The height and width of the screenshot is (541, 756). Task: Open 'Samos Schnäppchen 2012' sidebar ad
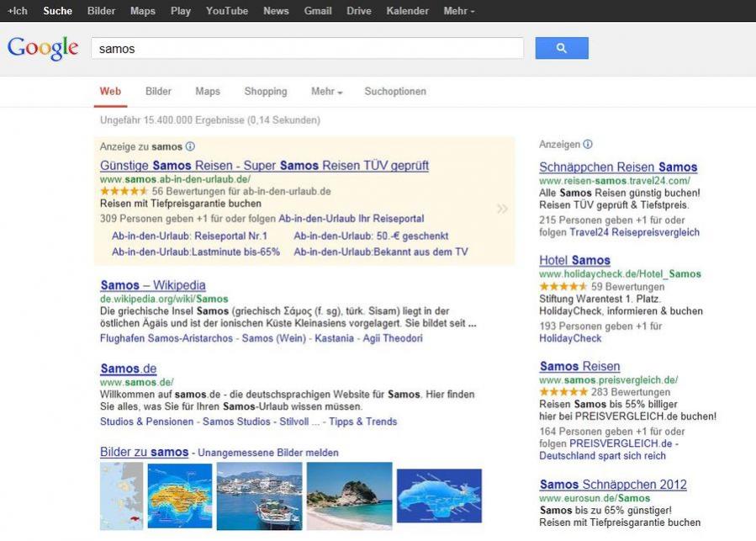click(613, 485)
